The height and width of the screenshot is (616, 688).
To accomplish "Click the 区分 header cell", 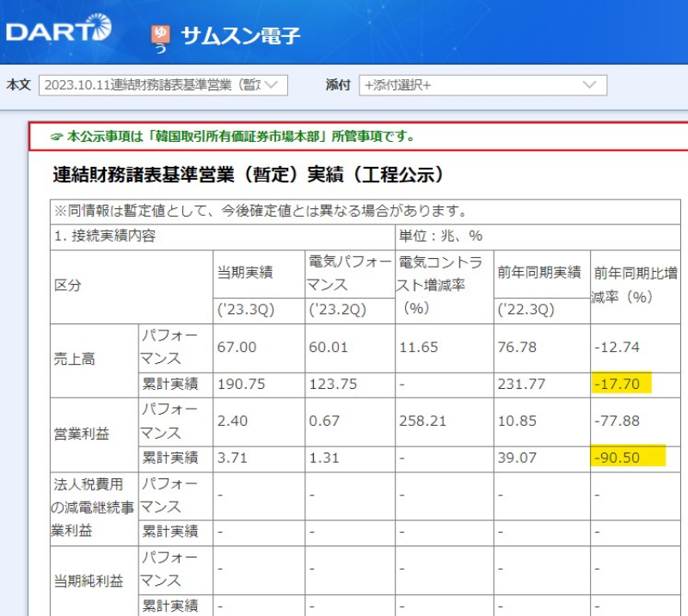I will (x=132, y=286).
